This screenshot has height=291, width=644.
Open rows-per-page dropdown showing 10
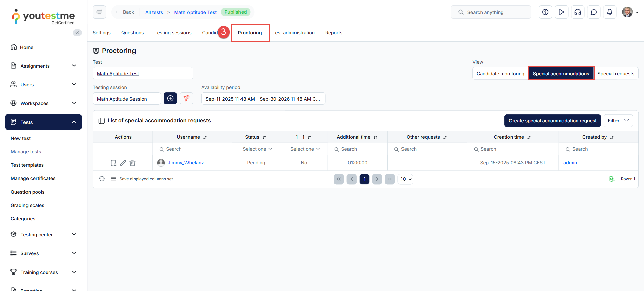(405, 179)
